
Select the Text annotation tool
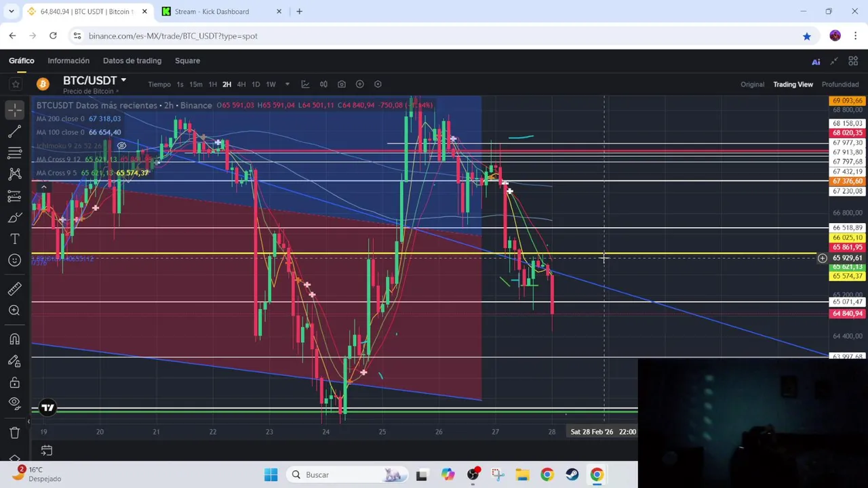(x=15, y=239)
